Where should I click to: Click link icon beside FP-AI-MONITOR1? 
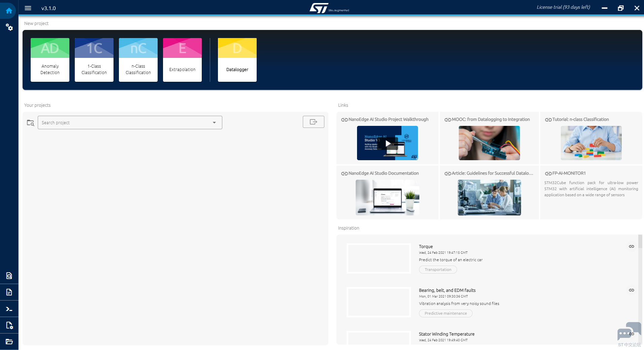(x=548, y=174)
